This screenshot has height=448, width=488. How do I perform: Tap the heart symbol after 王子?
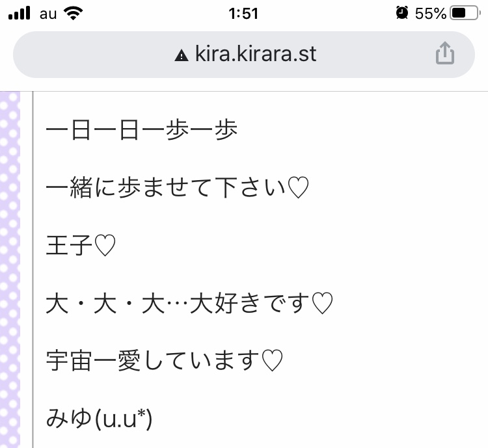[105, 246]
